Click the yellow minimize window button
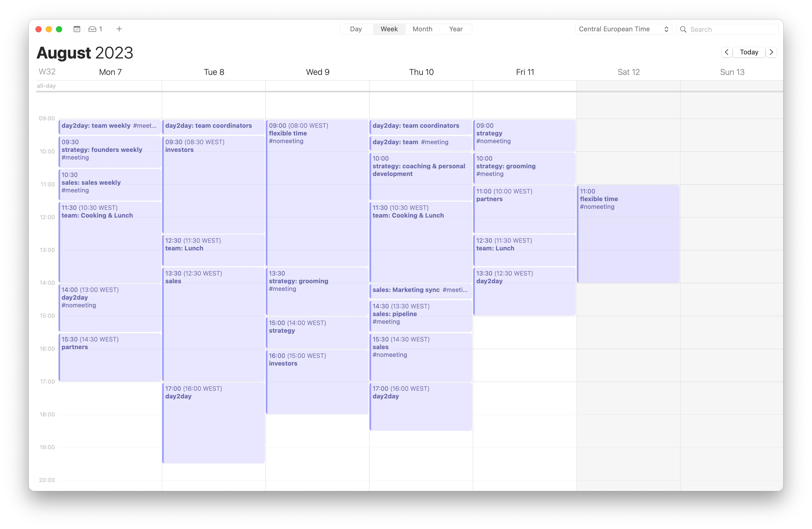 coord(49,29)
